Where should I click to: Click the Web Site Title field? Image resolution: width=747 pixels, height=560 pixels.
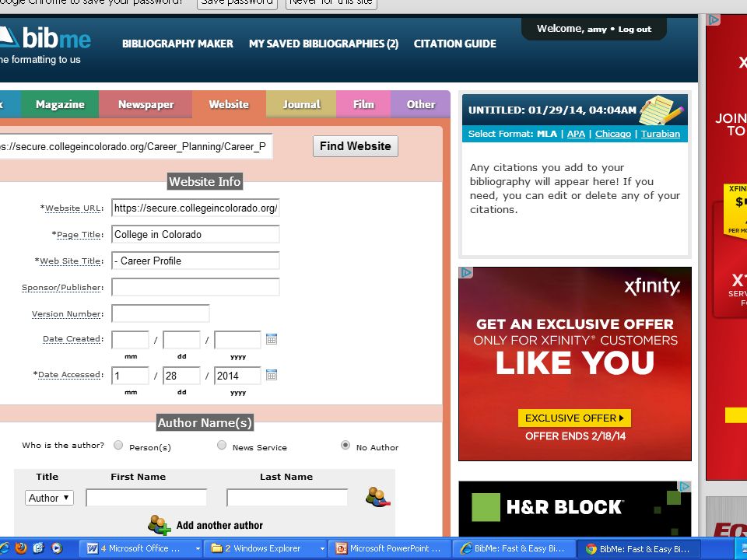[x=195, y=261]
